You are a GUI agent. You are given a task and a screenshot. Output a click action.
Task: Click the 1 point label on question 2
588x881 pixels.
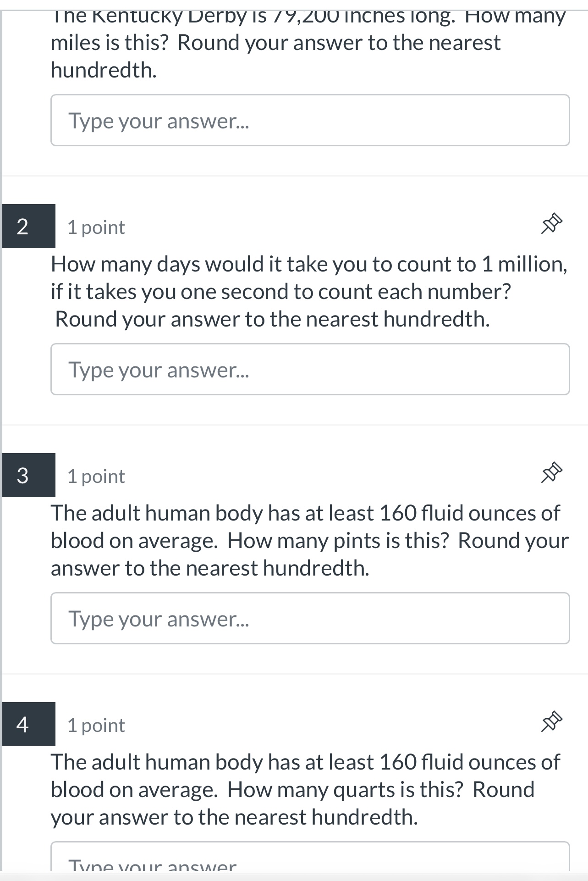[x=95, y=227]
